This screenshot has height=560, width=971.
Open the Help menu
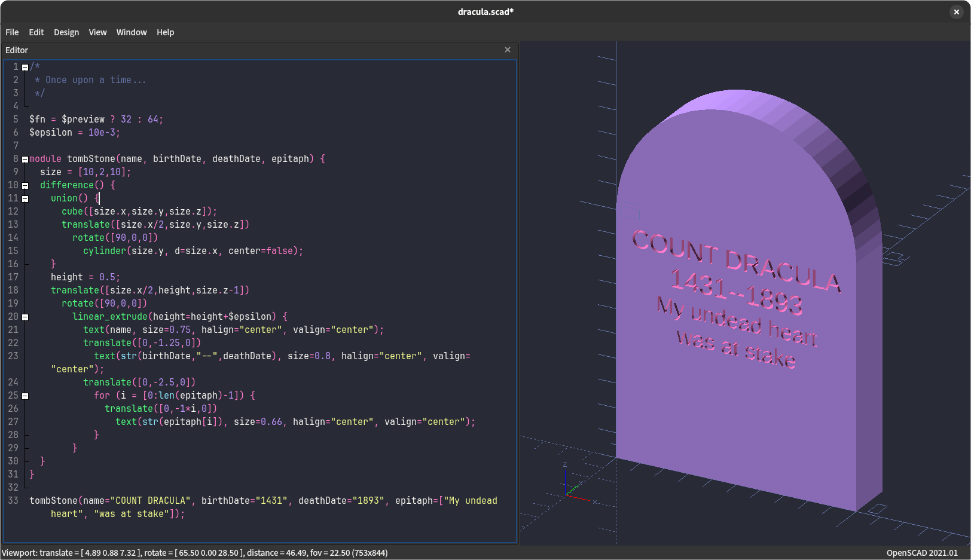click(165, 32)
